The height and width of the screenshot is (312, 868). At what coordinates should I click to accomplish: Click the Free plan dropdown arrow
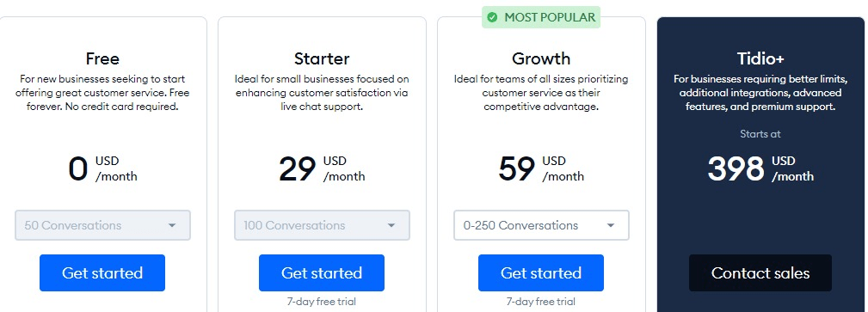[172, 226]
